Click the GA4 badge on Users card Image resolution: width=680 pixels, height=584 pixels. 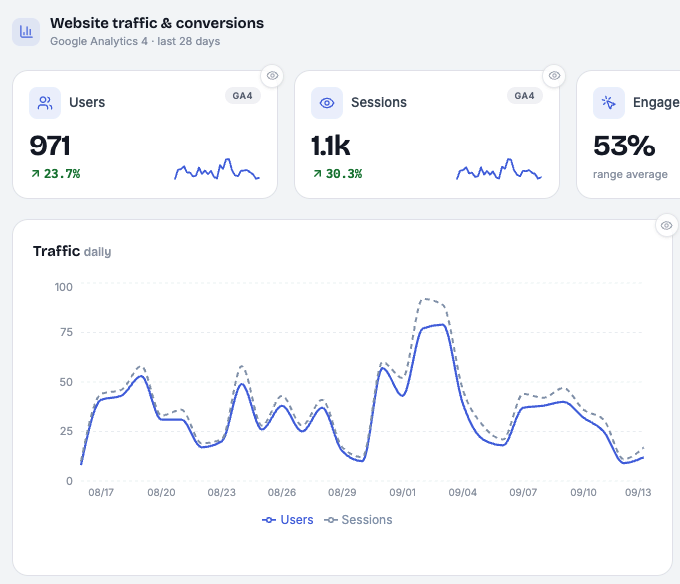pos(242,96)
